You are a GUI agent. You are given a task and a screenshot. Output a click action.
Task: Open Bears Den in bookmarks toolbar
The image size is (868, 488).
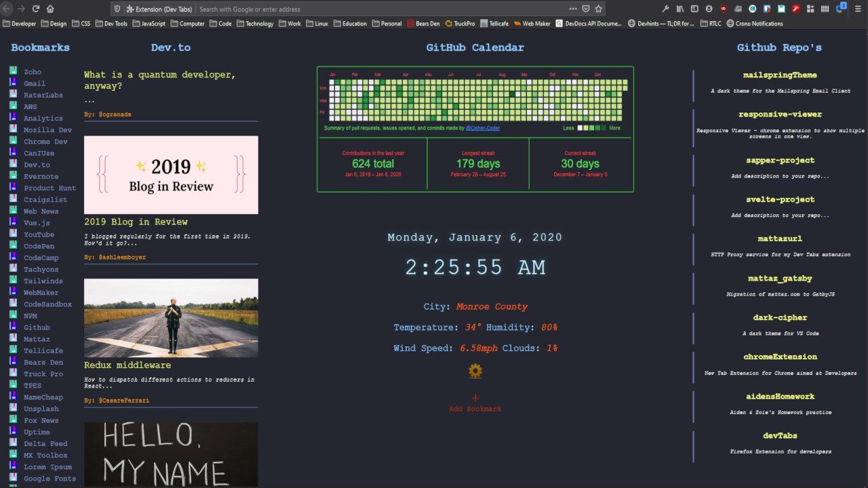click(x=424, y=23)
